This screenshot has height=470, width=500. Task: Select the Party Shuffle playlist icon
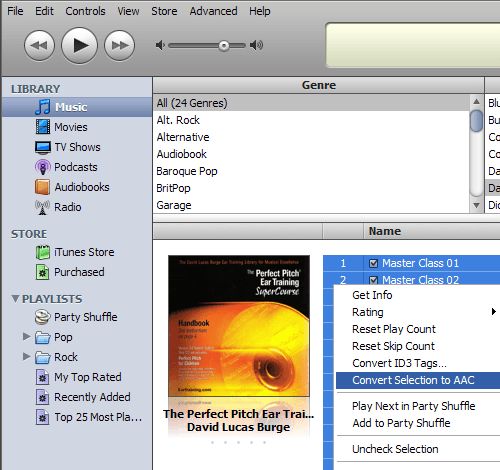tap(43, 317)
